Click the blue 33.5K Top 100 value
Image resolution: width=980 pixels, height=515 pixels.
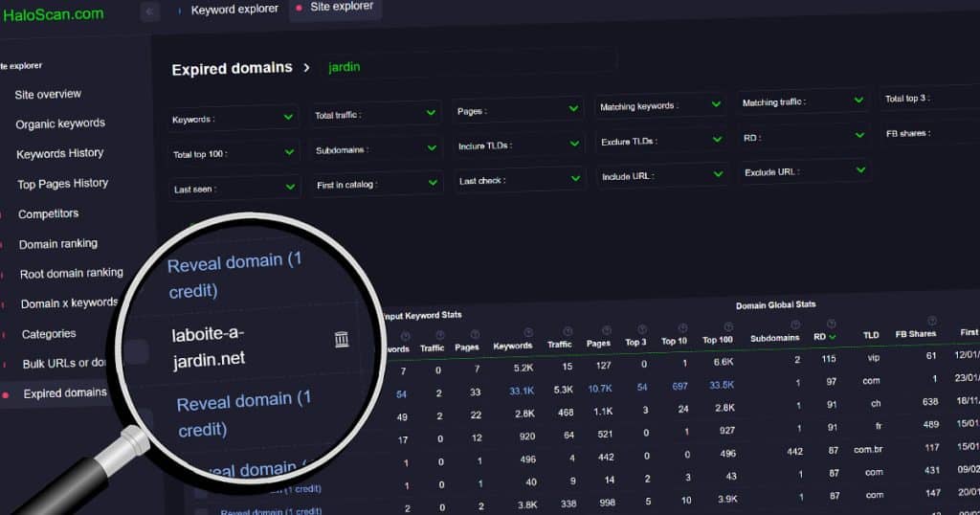coord(722,385)
